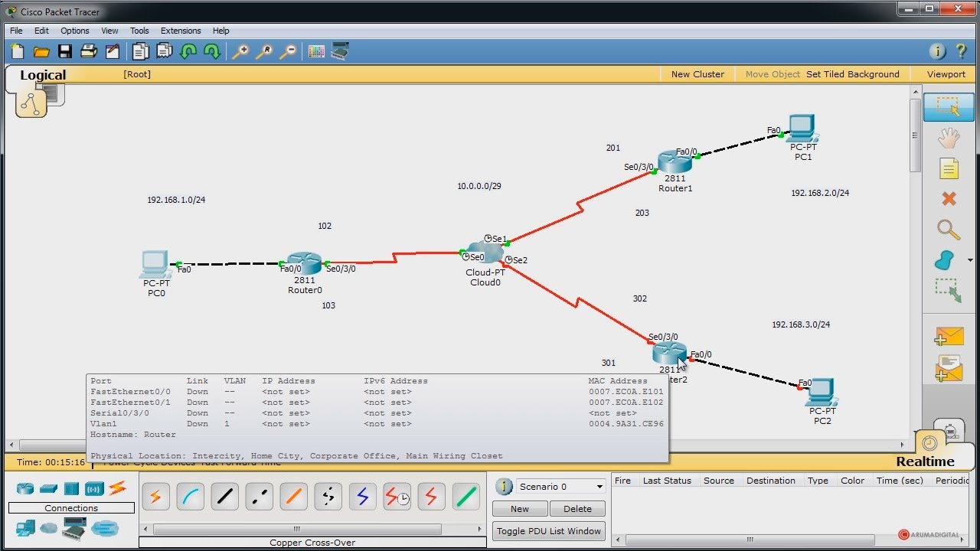Click the New scenario button

tap(520, 509)
